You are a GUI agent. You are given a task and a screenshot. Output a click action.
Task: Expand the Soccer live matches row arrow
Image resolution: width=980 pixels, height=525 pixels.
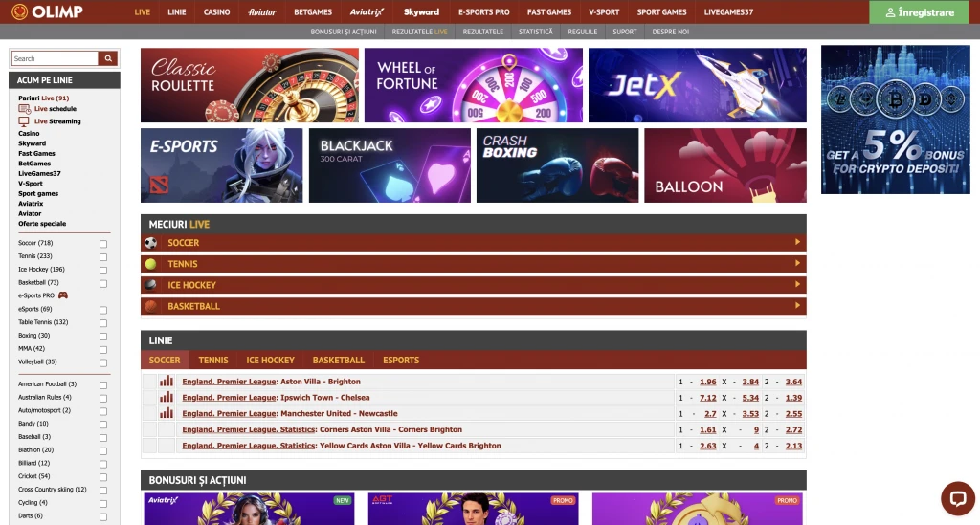[797, 242]
